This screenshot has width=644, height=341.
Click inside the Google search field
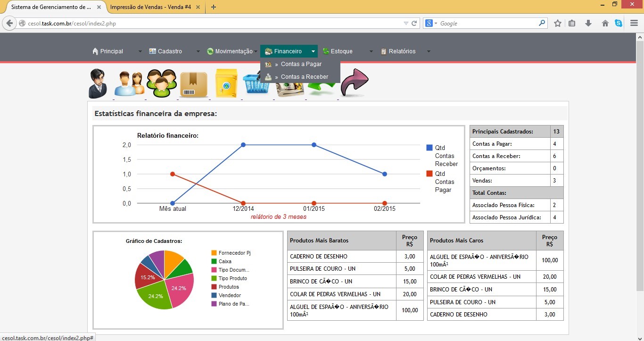pyautogui.click(x=488, y=23)
